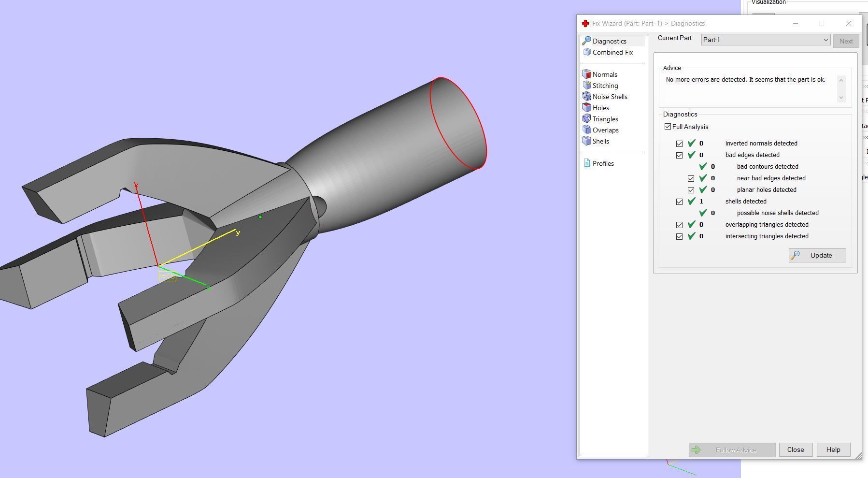This screenshot has width=868, height=478.
Task: Uncheck the shells detected checkbox
Action: pos(680,202)
